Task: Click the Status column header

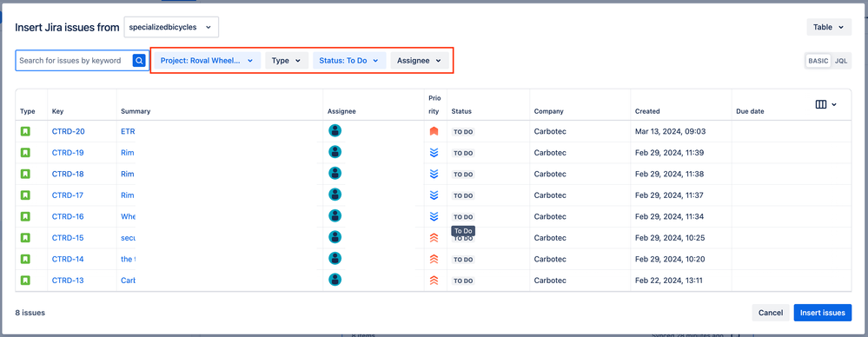Action: [461, 111]
